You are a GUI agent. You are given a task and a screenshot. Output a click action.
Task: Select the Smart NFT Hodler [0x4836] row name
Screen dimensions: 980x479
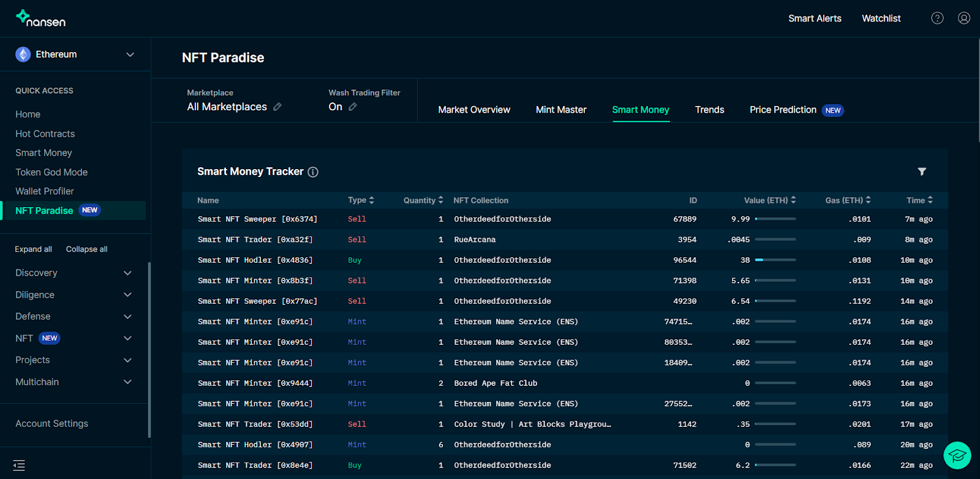point(255,260)
